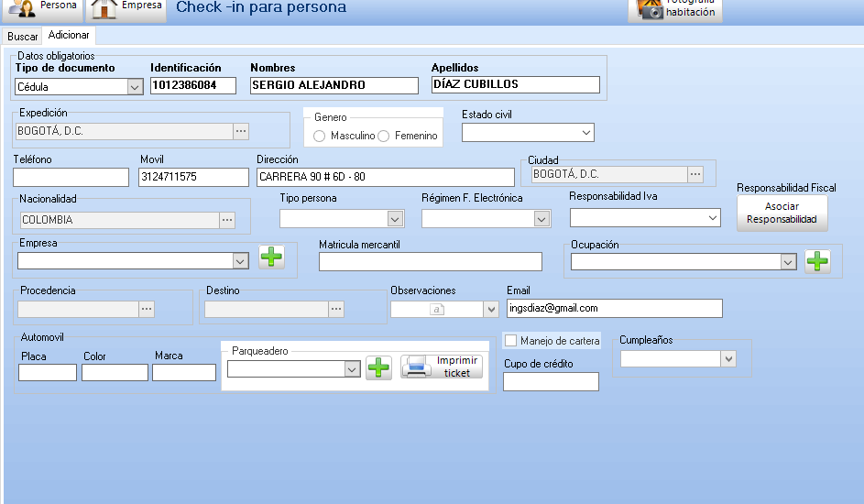Switch to the Buscar tab
864x504 pixels.
click(x=23, y=37)
